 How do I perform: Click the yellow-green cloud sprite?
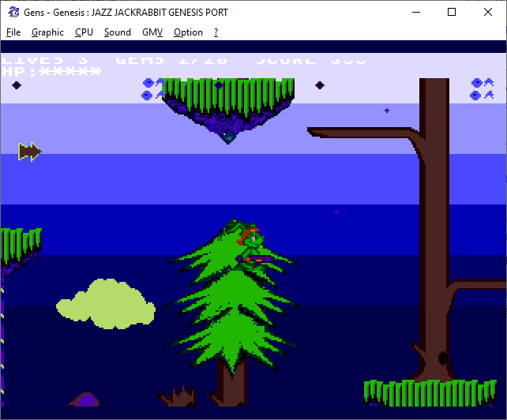[x=105, y=304]
